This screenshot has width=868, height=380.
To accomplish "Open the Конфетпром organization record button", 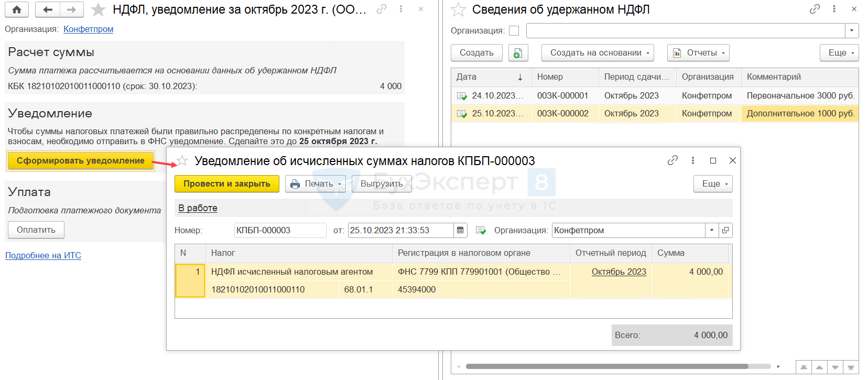I will click(725, 230).
